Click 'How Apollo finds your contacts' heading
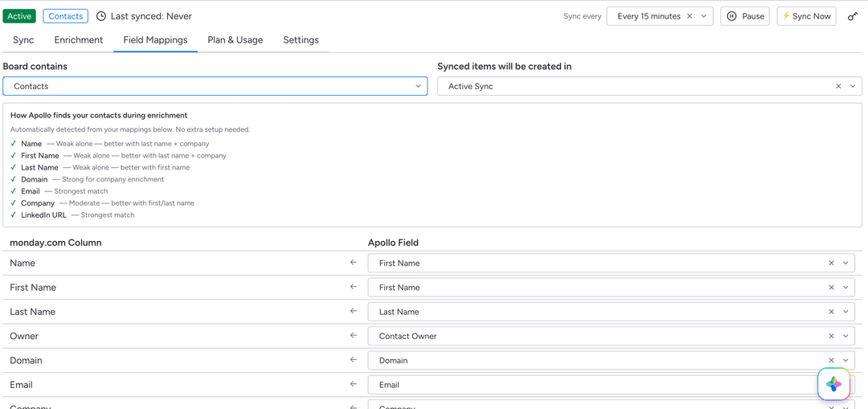 tap(99, 116)
